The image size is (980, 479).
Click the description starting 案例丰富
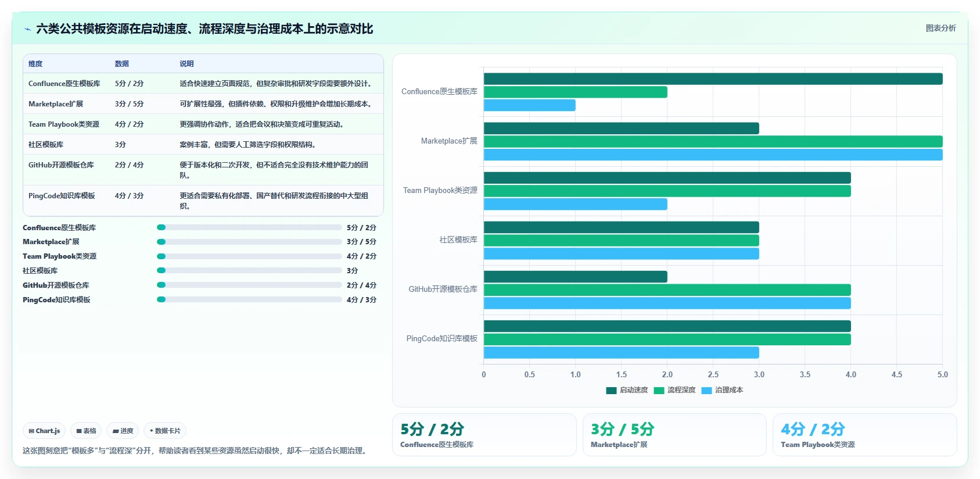click(248, 145)
